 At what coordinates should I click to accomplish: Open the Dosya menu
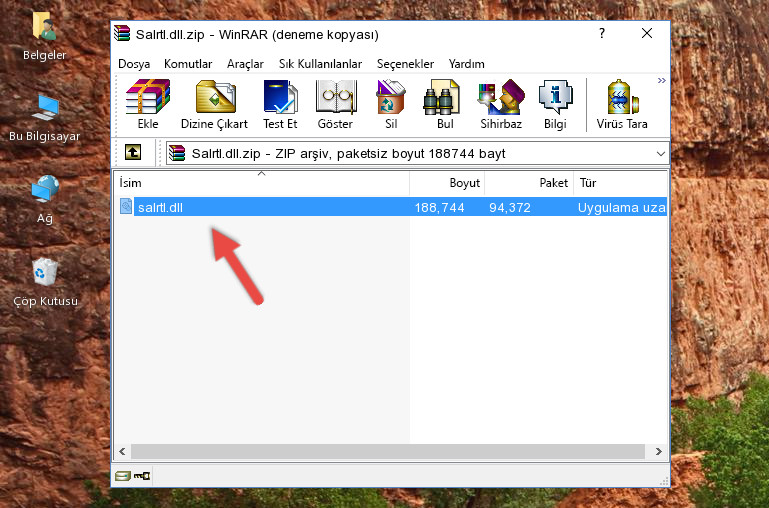pyautogui.click(x=134, y=64)
